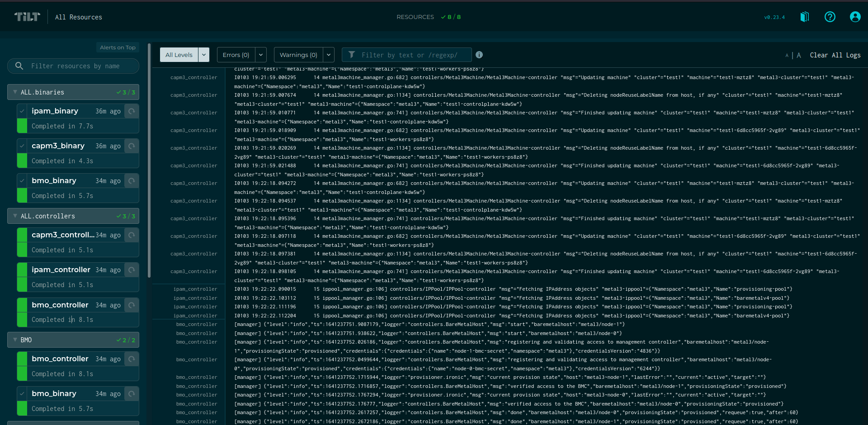The width and height of the screenshot is (868, 425).
Task: Open the help question mark icon
Action: (830, 17)
